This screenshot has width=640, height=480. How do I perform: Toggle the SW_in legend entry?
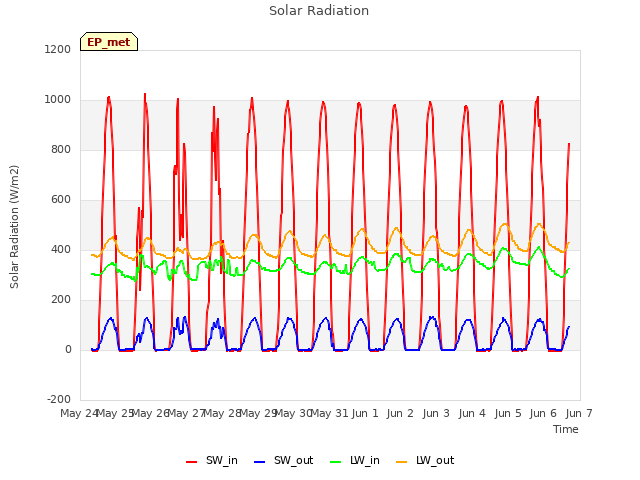coord(211,461)
